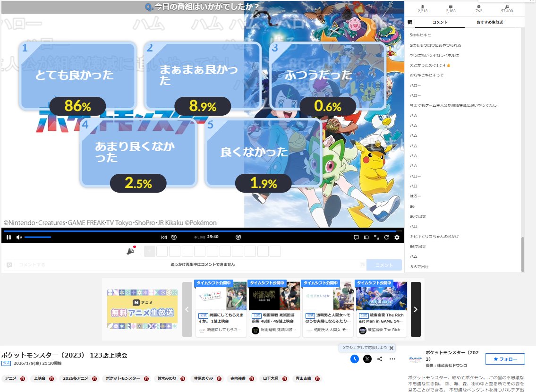Open the 上映会 tag
The width and height of the screenshot is (536, 392).
tap(40, 378)
